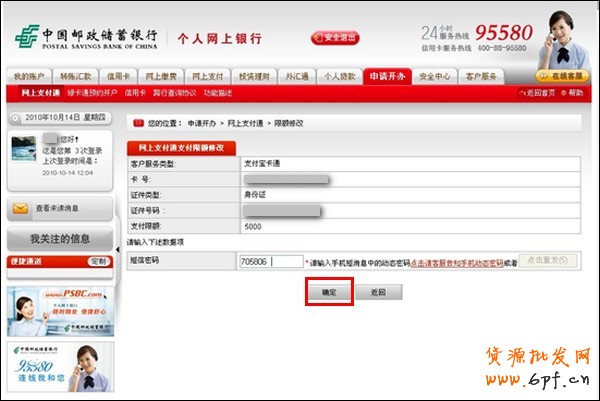Click the 定制 customize button
600x401 pixels.
tap(98, 261)
